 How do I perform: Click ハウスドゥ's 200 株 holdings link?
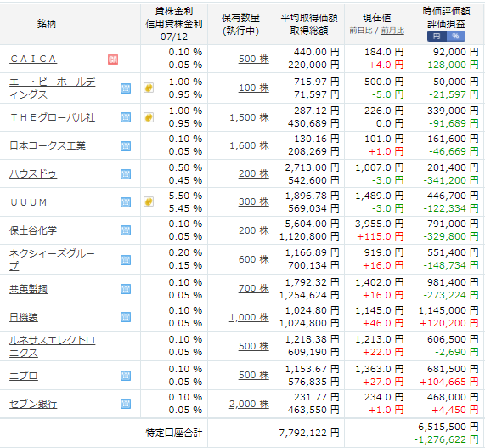tap(254, 173)
